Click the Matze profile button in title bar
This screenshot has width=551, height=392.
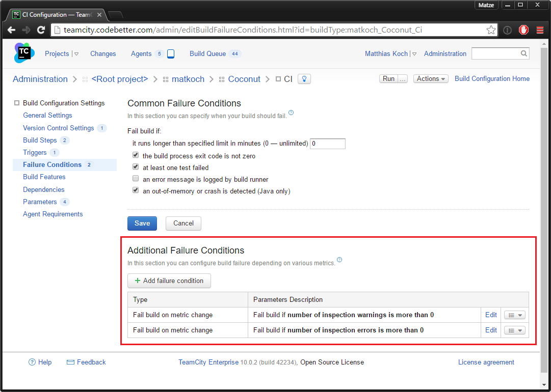coord(486,5)
